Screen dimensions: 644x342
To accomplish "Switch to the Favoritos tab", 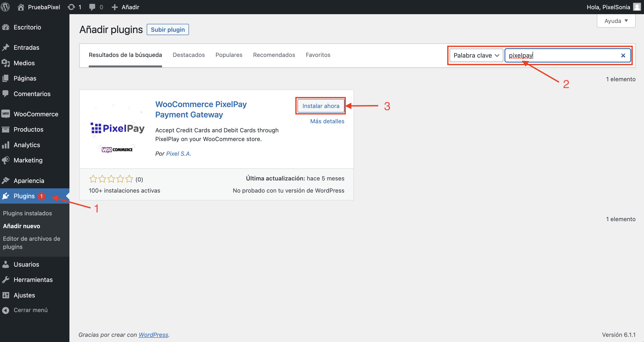I will click(x=318, y=55).
